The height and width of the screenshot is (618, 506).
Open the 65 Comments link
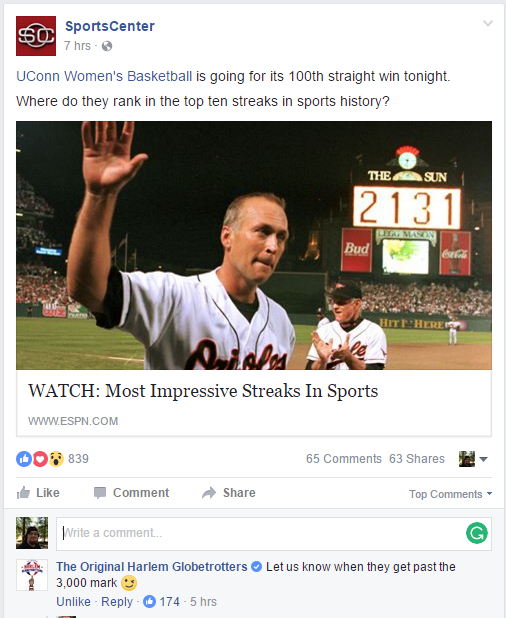coord(344,459)
